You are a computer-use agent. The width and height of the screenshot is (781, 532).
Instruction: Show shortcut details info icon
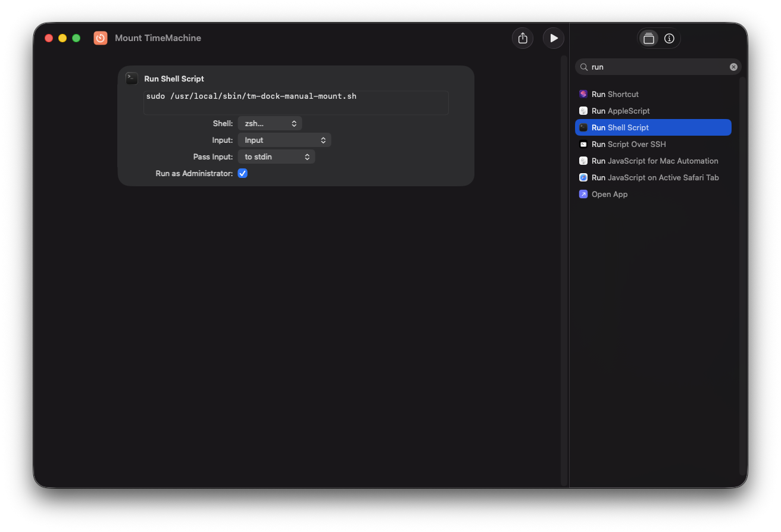[x=669, y=39]
